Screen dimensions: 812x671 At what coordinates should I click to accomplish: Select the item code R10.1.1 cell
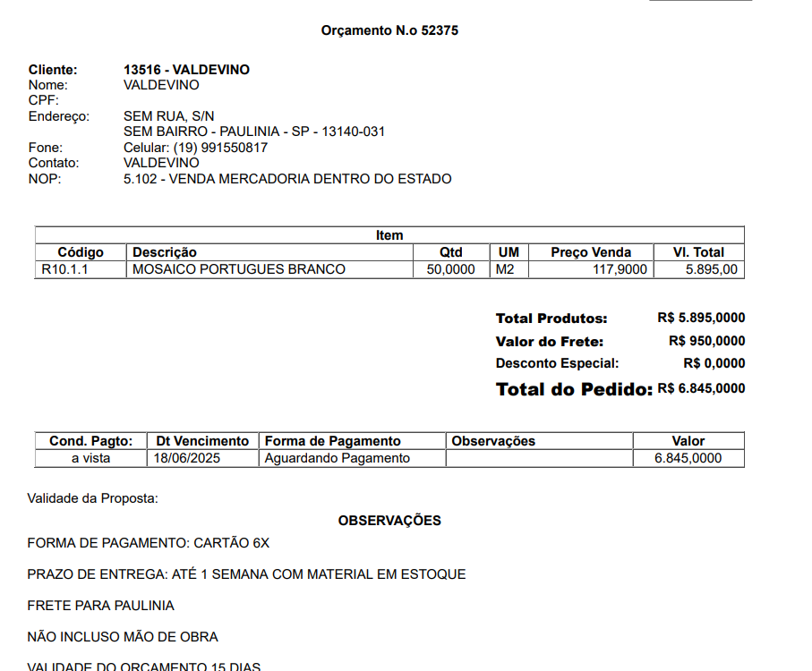tap(81, 269)
